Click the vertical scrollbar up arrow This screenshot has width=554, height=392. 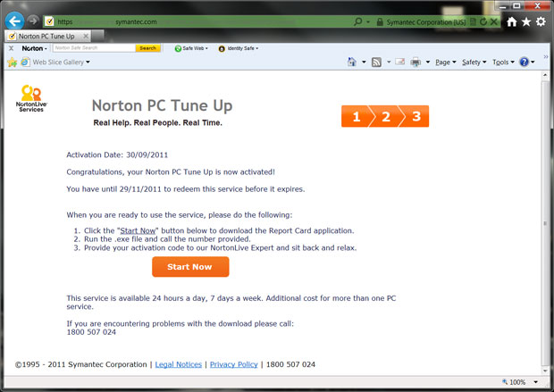pyautogui.click(x=545, y=75)
